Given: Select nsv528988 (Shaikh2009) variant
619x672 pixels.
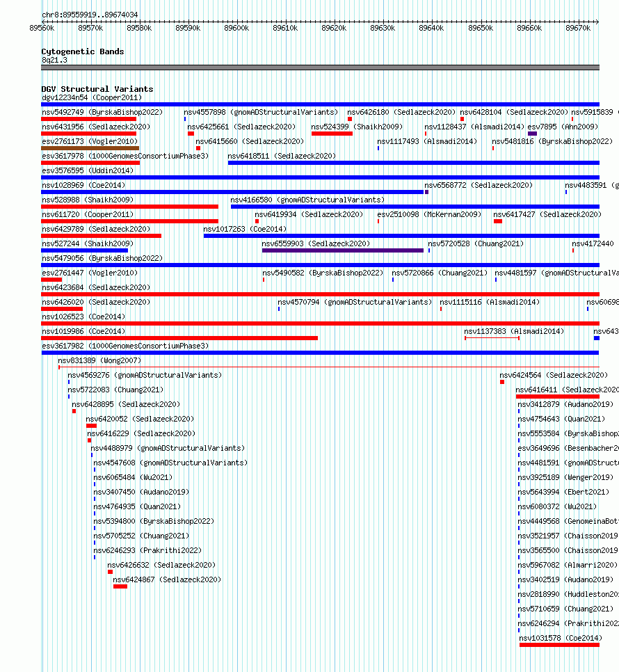Looking at the screenshot, I should coord(88,200).
